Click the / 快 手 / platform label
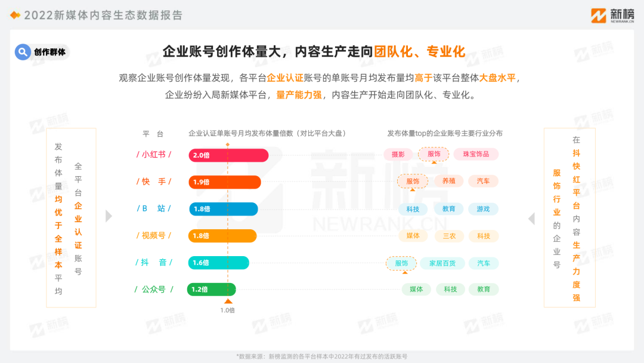644x363 pixels. pyautogui.click(x=154, y=181)
